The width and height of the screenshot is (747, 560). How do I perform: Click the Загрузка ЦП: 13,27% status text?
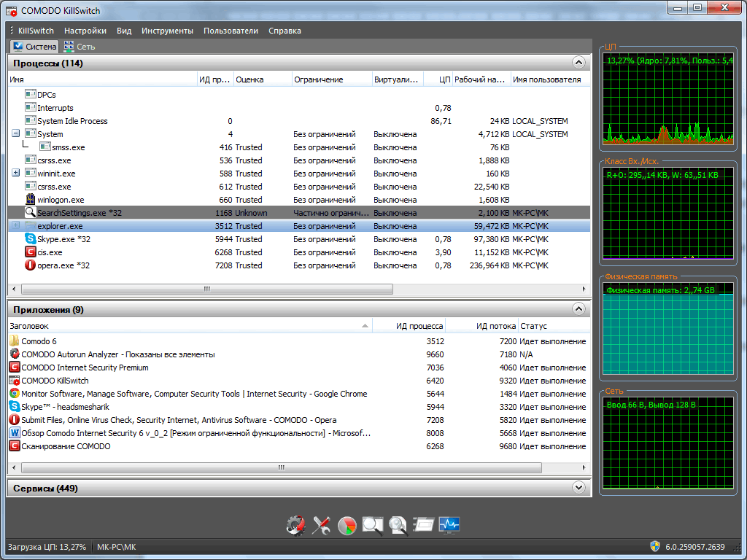click(47, 547)
